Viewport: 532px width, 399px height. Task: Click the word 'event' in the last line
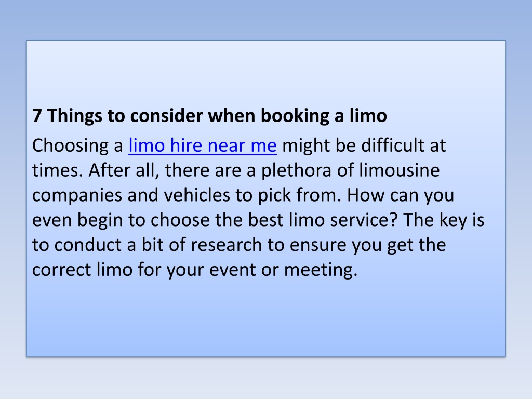pyautogui.click(x=232, y=270)
